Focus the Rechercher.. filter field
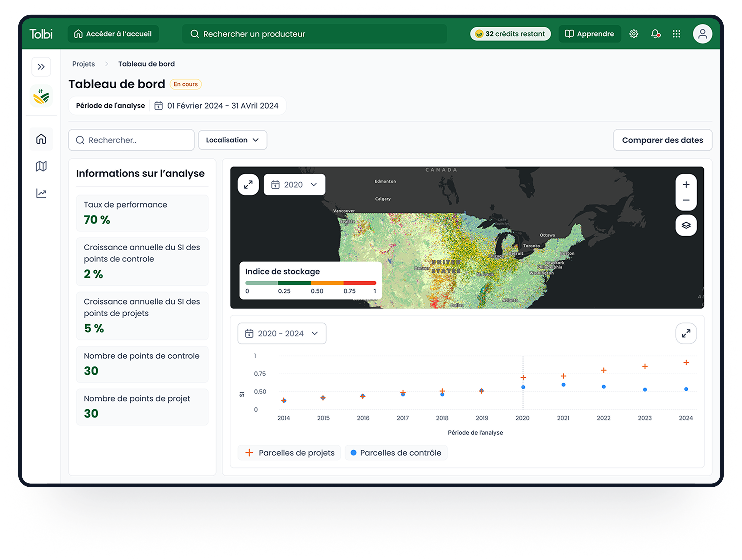The height and width of the screenshot is (560, 742). click(x=131, y=140)
